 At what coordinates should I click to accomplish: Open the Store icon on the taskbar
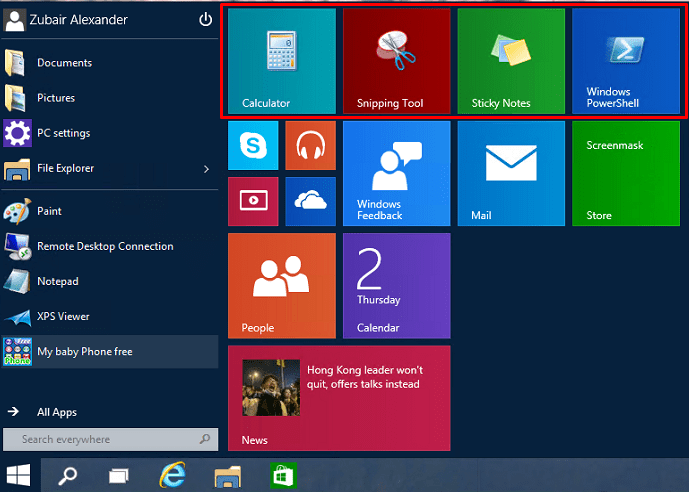[283, 475]
